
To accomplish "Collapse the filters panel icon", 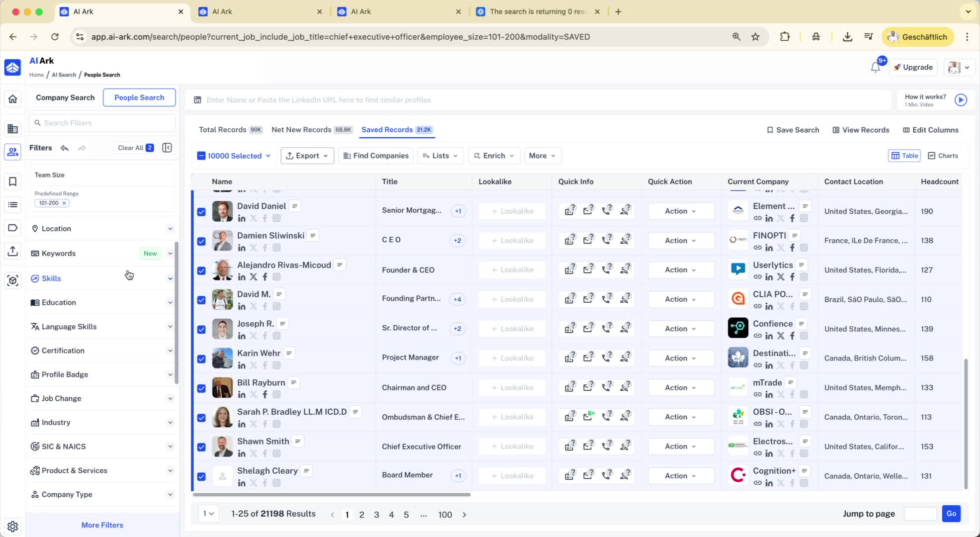I will click(167, 148).
